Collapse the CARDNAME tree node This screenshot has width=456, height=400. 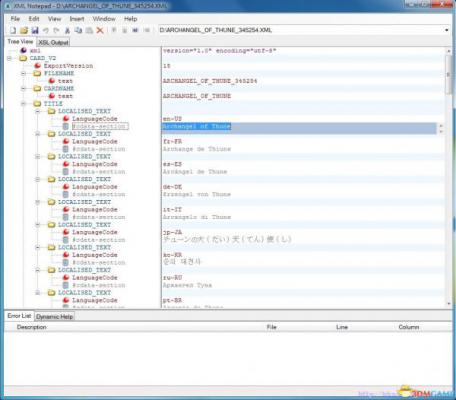pos(24,89)
